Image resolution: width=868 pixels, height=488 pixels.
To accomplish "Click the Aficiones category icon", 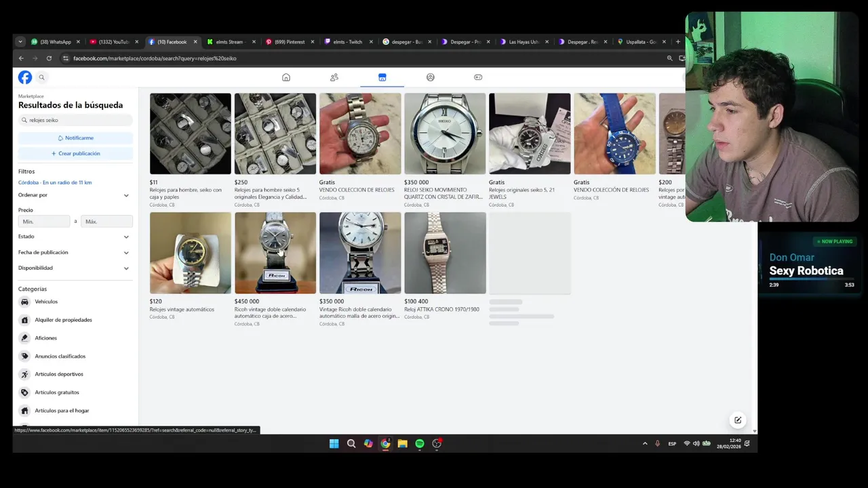I will pos(25,338).
